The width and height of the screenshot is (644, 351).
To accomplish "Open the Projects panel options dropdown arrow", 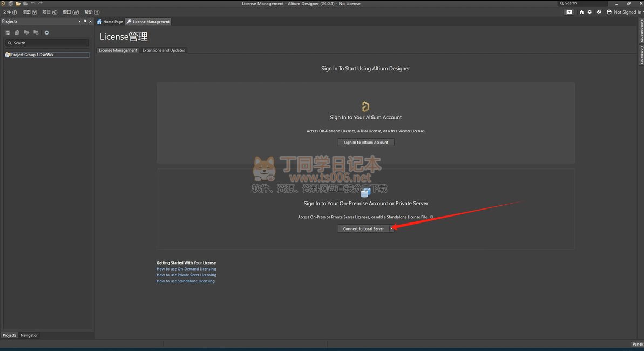I will tap(79, 22).
